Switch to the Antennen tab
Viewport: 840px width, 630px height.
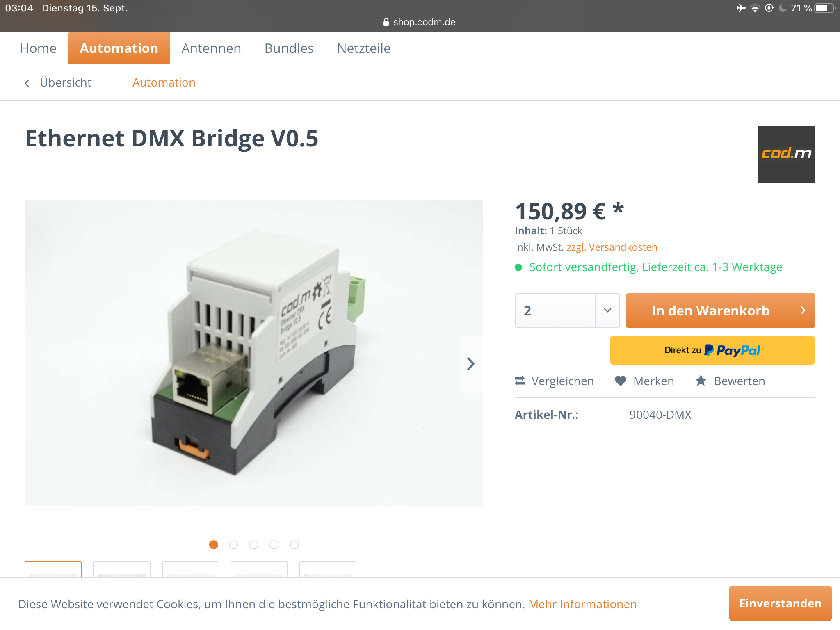coord(211,48)
